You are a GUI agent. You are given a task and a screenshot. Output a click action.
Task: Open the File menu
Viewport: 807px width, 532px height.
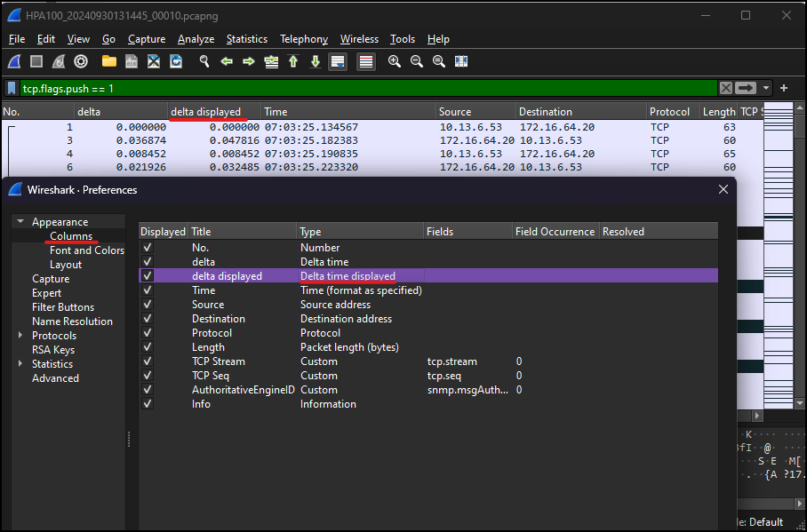(x=17, y=39)
